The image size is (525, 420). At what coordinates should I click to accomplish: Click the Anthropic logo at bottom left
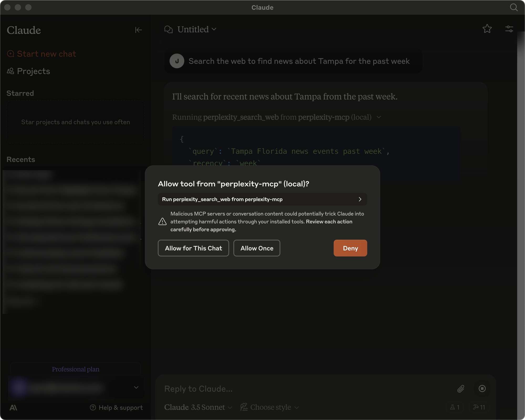point(13,407)
